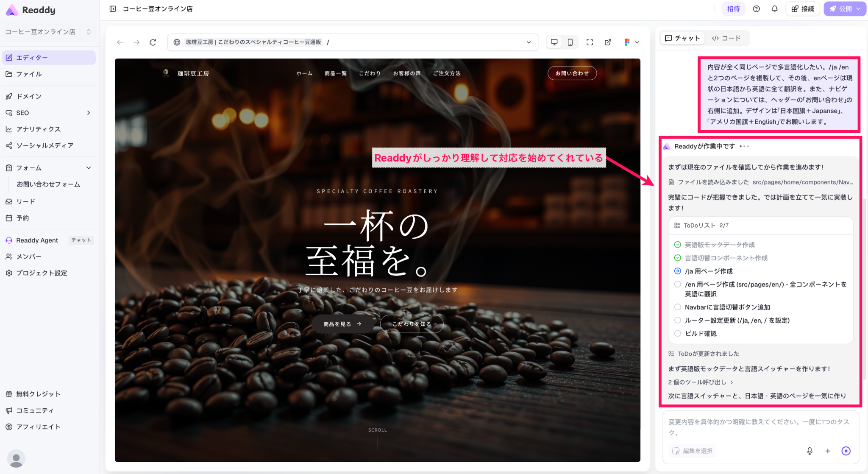This screenshot has width=868, height=474.
Task: Click the chat message input field
Action: click(761, 427)
